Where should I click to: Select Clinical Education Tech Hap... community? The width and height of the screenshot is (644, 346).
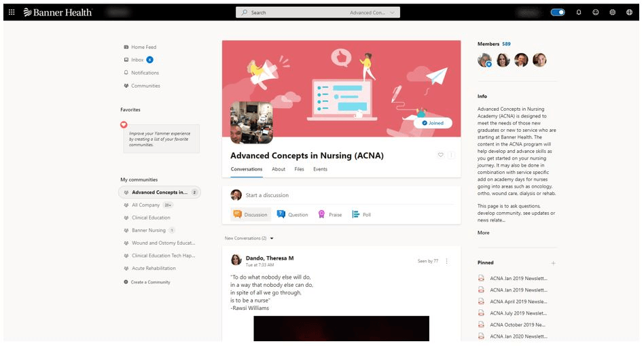[160, 256]
